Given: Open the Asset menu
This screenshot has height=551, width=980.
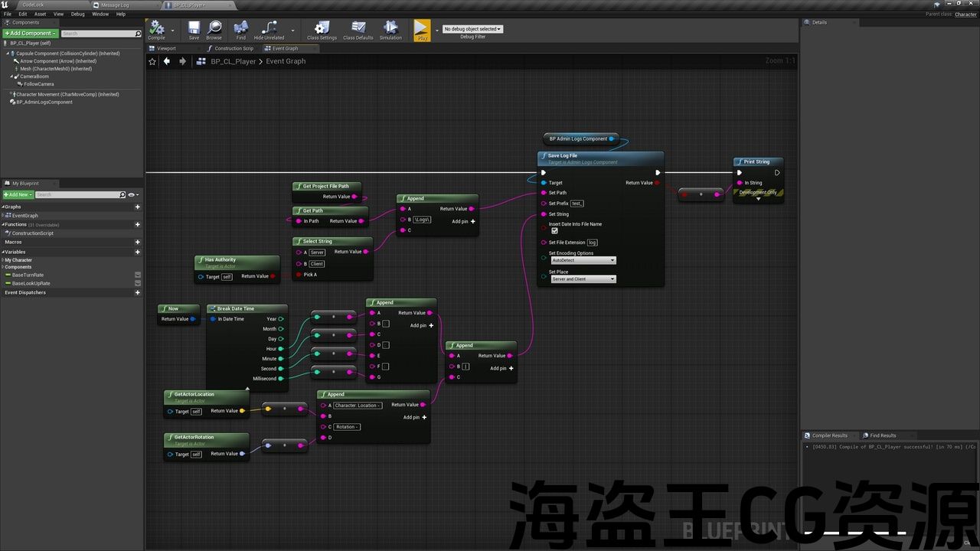Looking at the screenshot, I should click(x=40, y=14).
